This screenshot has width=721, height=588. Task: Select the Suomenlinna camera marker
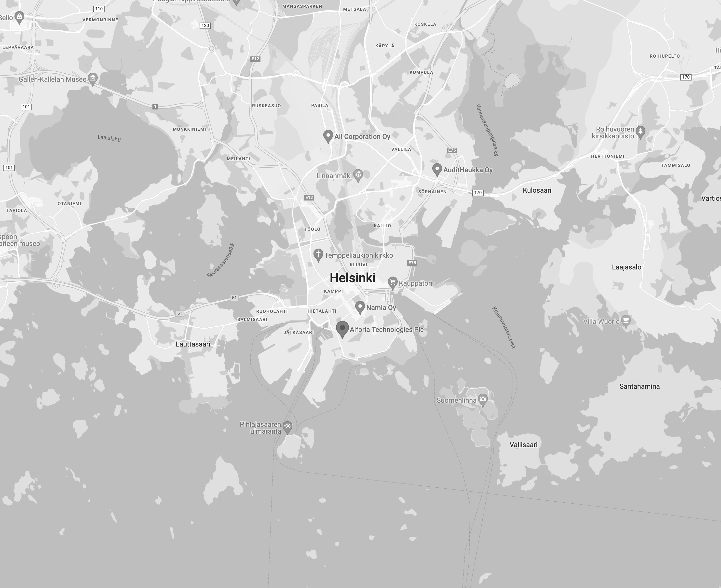483,400
